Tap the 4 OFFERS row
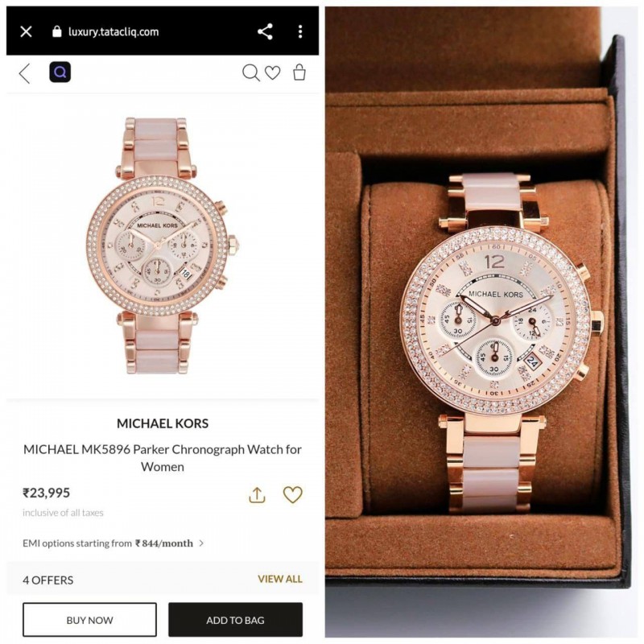The height and width of the screenshot is (644, 644). (x=163, y=580)
